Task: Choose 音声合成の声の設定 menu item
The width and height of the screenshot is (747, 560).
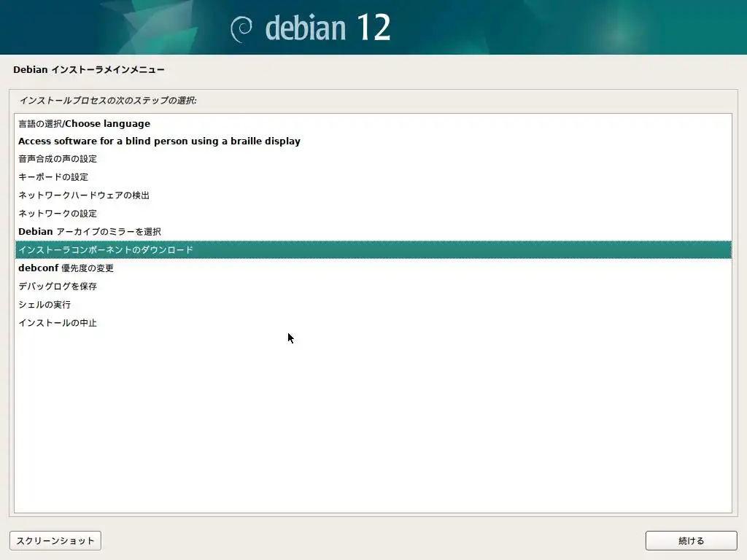Action: (x=373, y=159)
